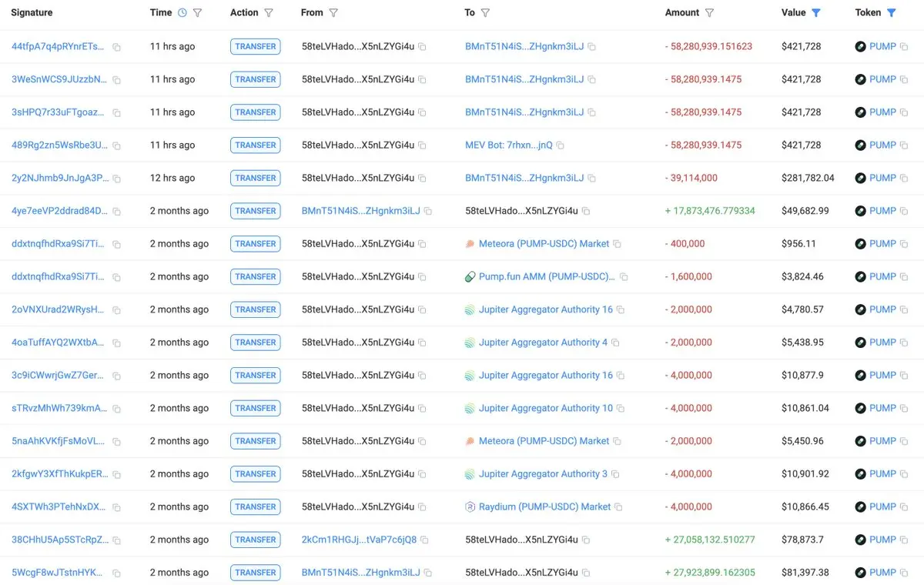Select the value $3,824.46
Image resolution: width=924 pixels, height=585 pixels.
(802, 276)
